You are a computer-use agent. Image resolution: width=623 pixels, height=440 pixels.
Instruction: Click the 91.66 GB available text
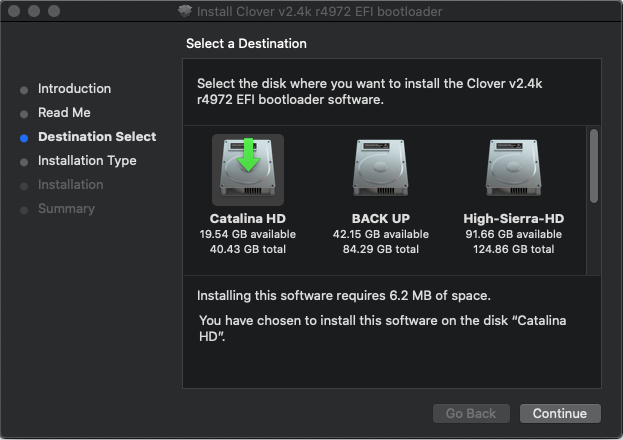click(514, 234)
